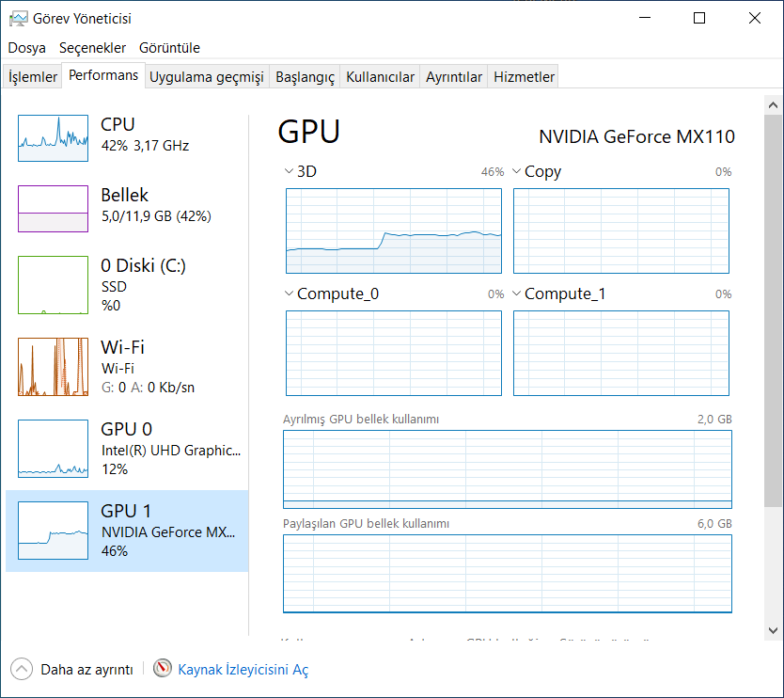This screenshot has width=784, height=698.
Task: Open the Copy graph engine dropdown
Action: (517, 171)
